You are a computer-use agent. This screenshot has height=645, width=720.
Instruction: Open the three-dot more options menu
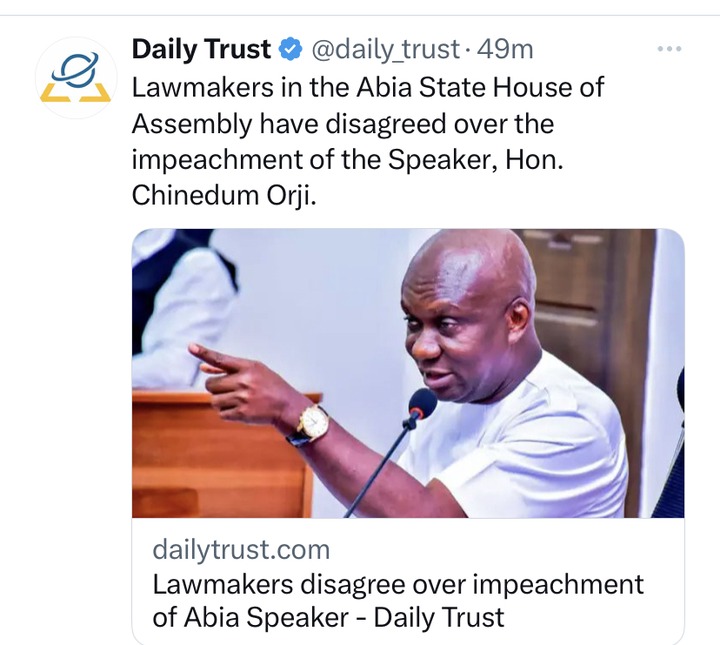click(x=669, y=49)
